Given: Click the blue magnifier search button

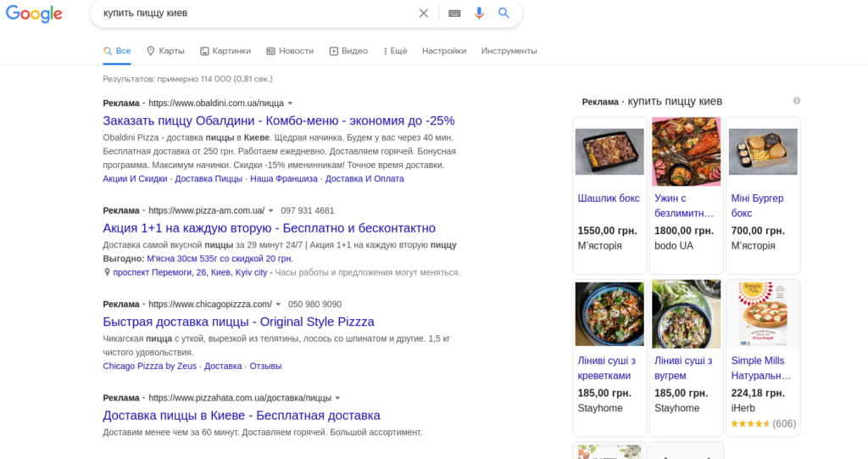Looking at the screenshot, I should pyautogui.click(x=504, y=13).
